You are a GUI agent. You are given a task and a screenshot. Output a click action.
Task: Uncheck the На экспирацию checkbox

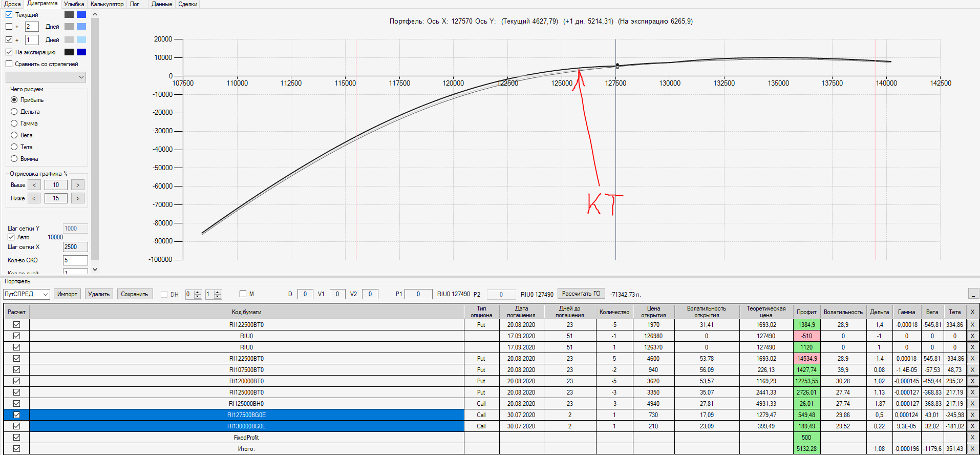pos(9,52)
